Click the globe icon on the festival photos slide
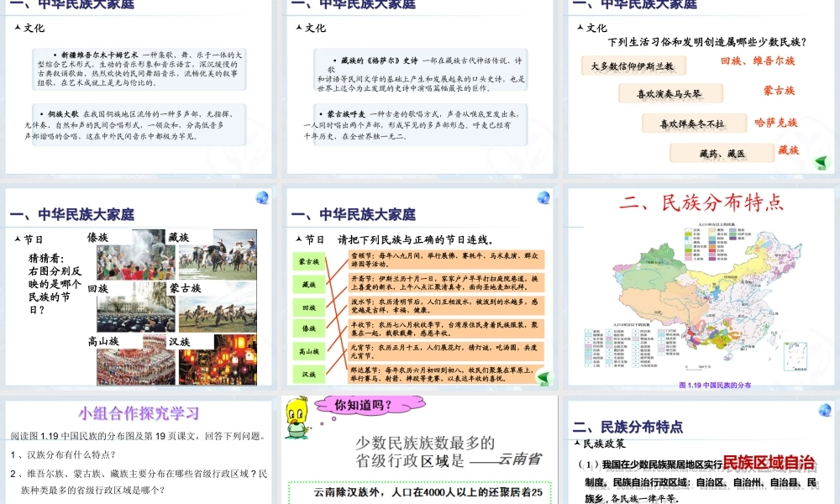 tap(262, 197)
